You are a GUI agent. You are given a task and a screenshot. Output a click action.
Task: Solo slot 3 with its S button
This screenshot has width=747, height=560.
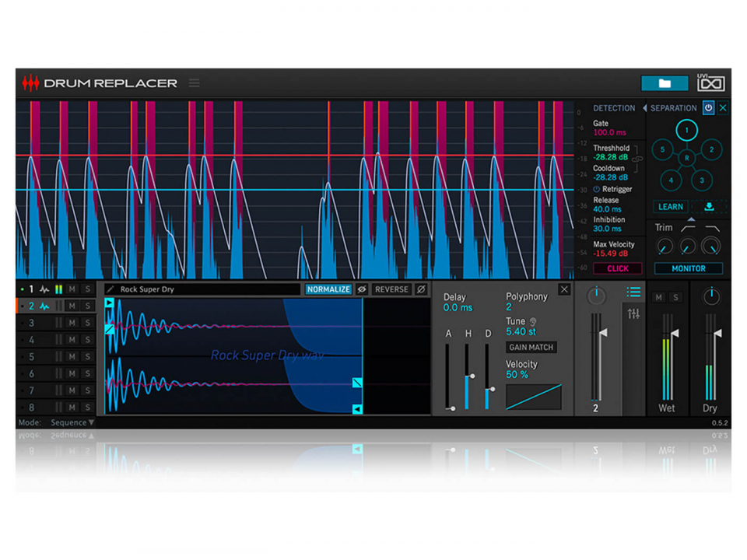click(88, 323)
